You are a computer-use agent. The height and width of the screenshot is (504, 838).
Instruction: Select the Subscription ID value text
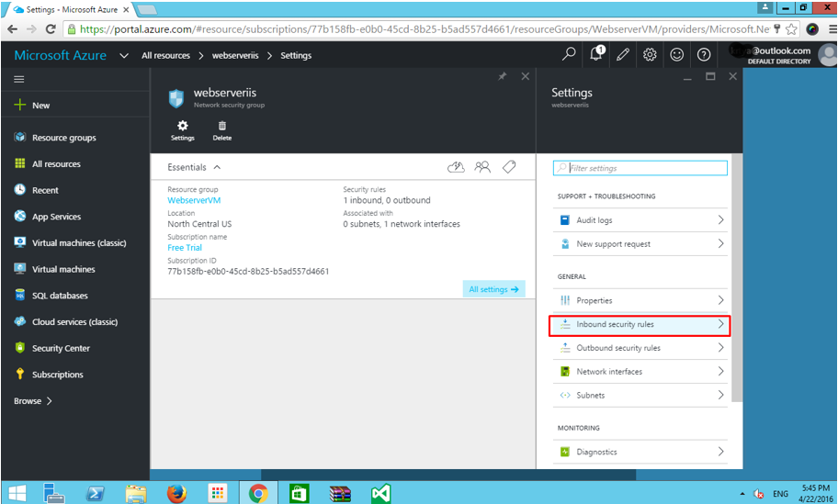click(x=248, y=271)
